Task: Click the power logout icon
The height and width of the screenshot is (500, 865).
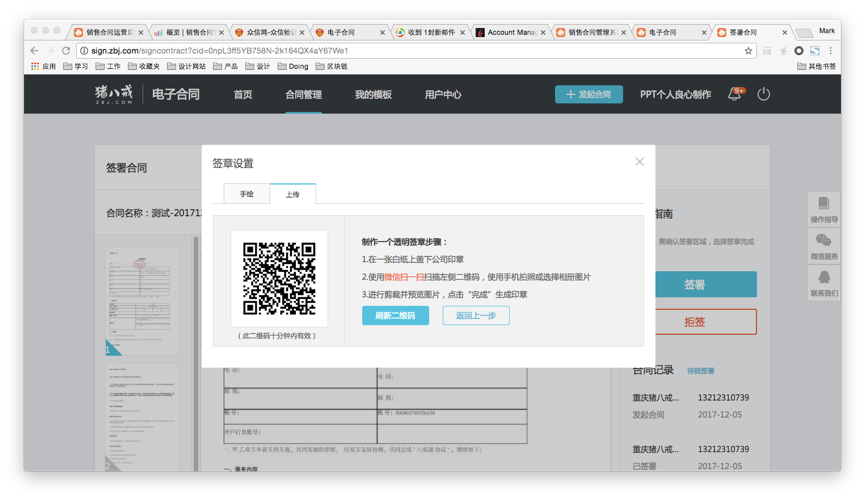Action: click(x=763, y=94)
